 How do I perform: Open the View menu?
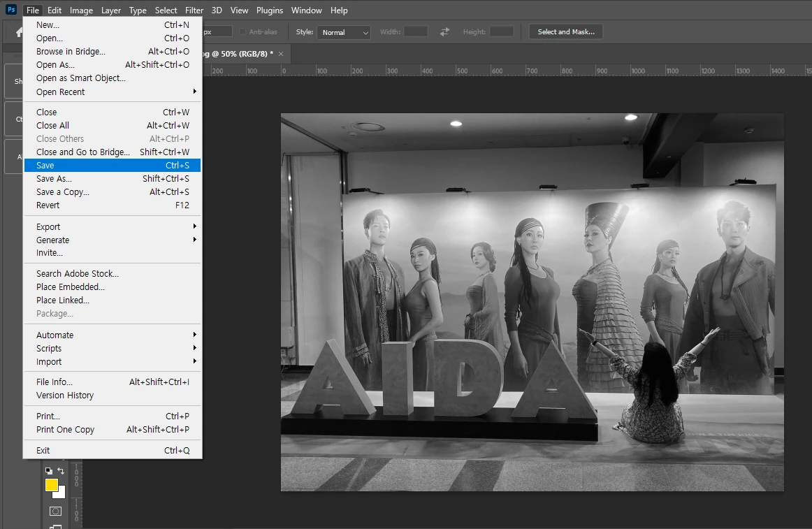click(239, 10)
